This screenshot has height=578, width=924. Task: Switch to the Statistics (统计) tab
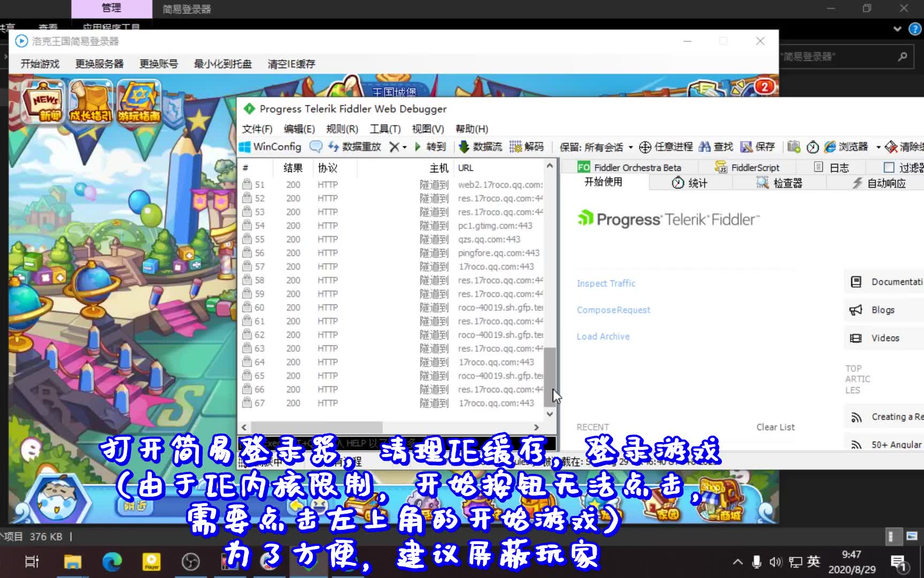690,183
